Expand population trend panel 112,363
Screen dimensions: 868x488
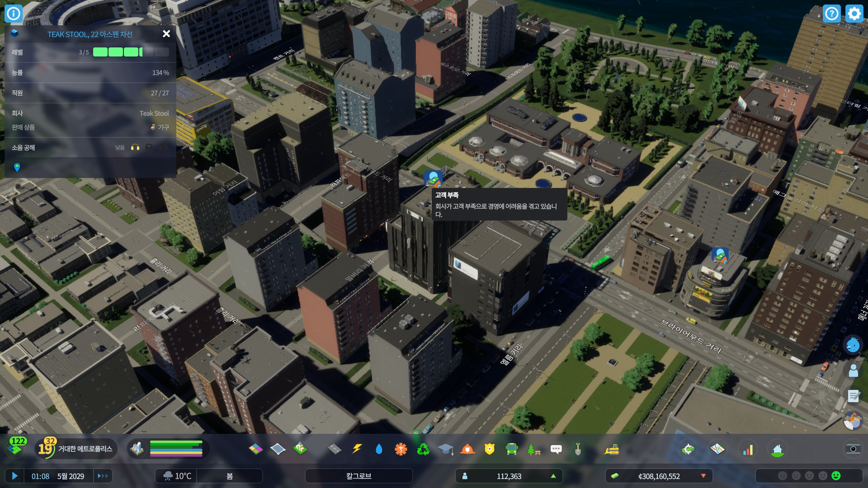click(509, 476)
